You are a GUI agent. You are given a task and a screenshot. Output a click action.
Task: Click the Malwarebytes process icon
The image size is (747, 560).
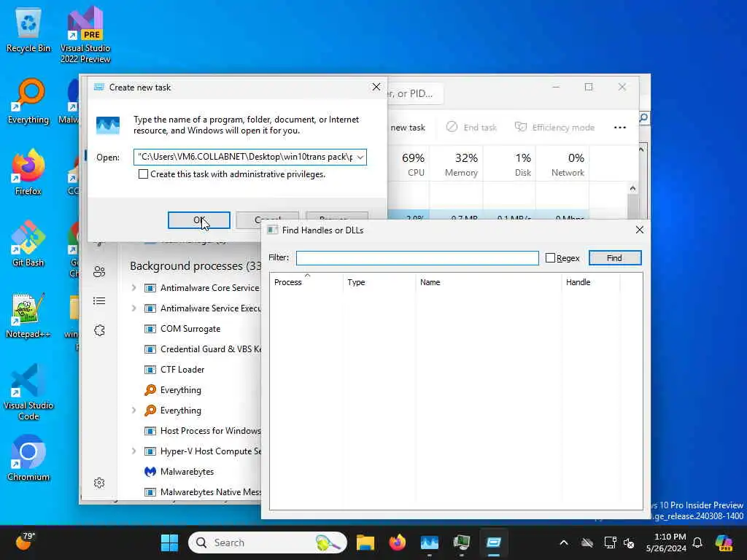[150, 472]
